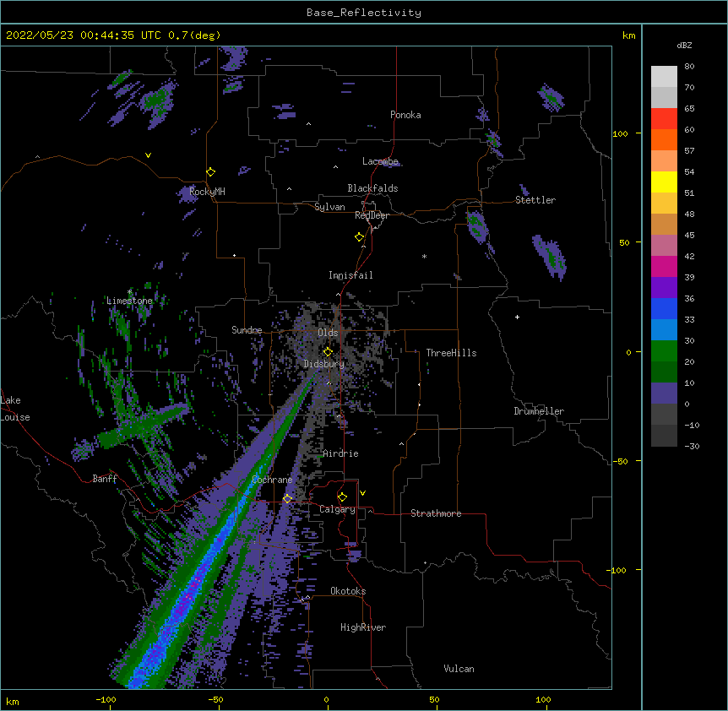Select the RedDeer city label

tap(372, 215)
